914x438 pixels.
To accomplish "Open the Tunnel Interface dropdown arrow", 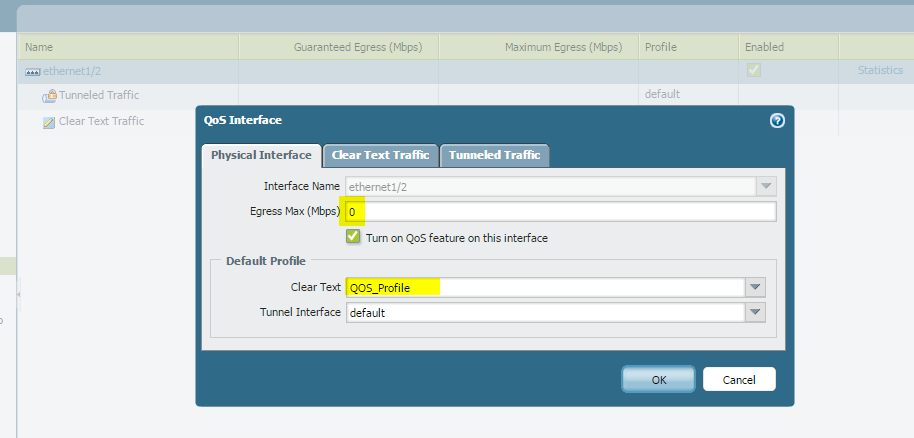I will tap(755, 312).
